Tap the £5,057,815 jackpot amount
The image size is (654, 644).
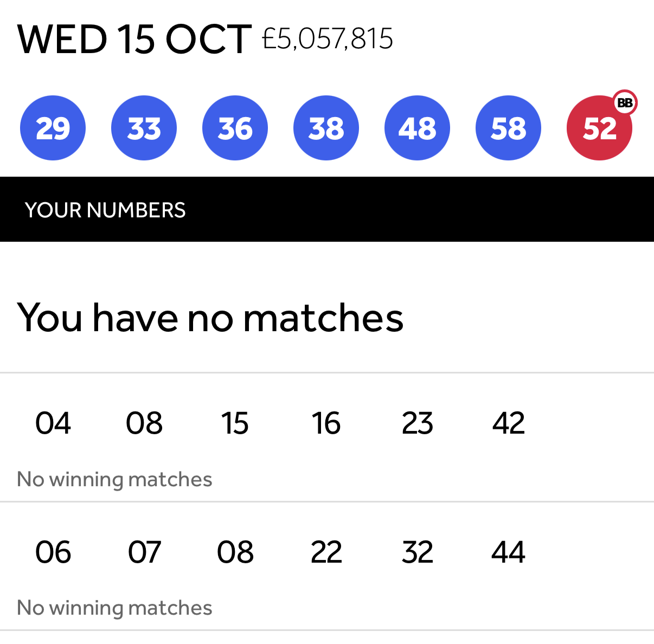328,39
